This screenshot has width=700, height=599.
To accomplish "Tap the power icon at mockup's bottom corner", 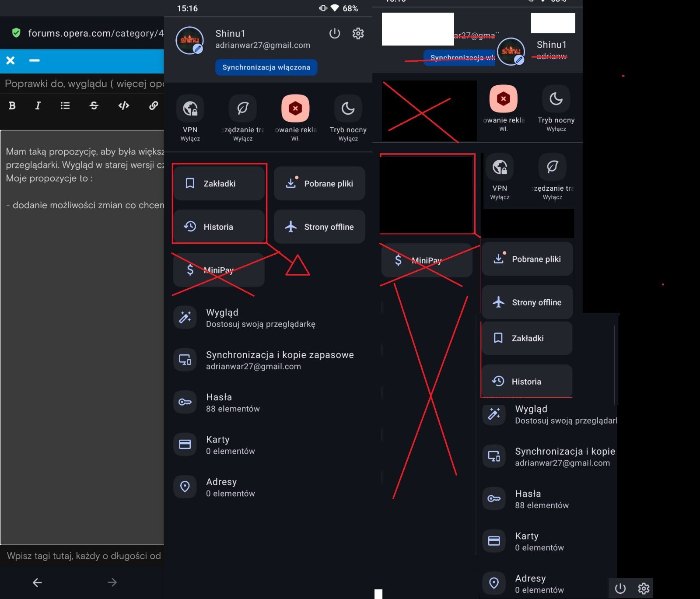I will point(620,588).
